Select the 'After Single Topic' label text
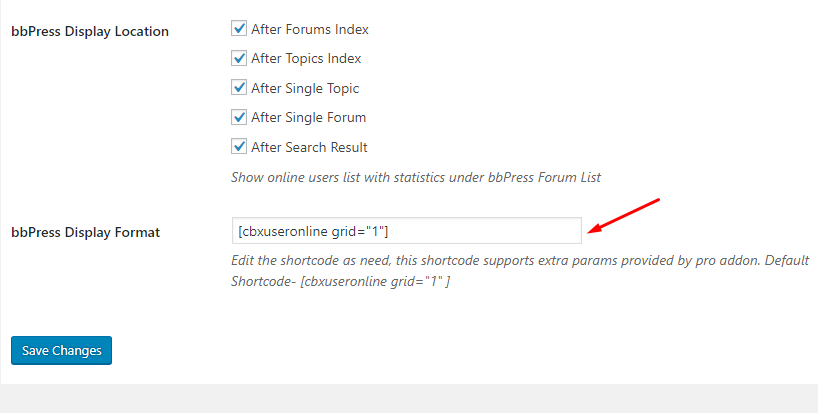The width and height of the screenshot is (818, 413). click(x=305, y=88)
